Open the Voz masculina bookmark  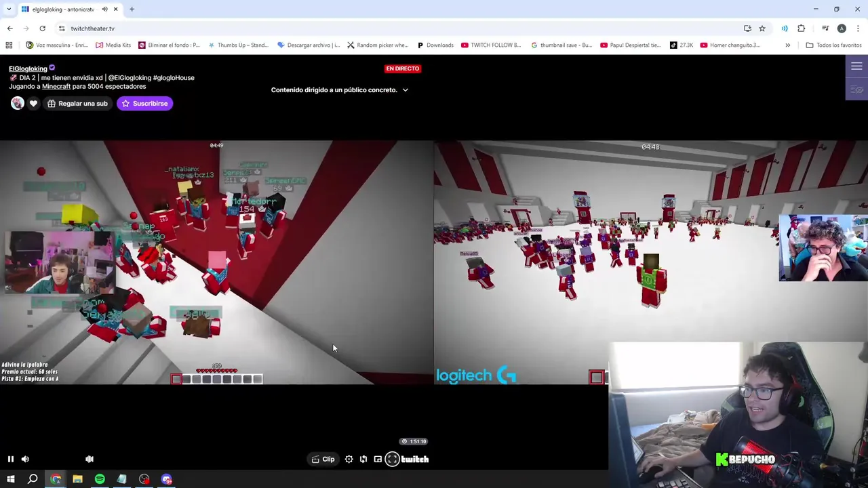pos(57,45)
